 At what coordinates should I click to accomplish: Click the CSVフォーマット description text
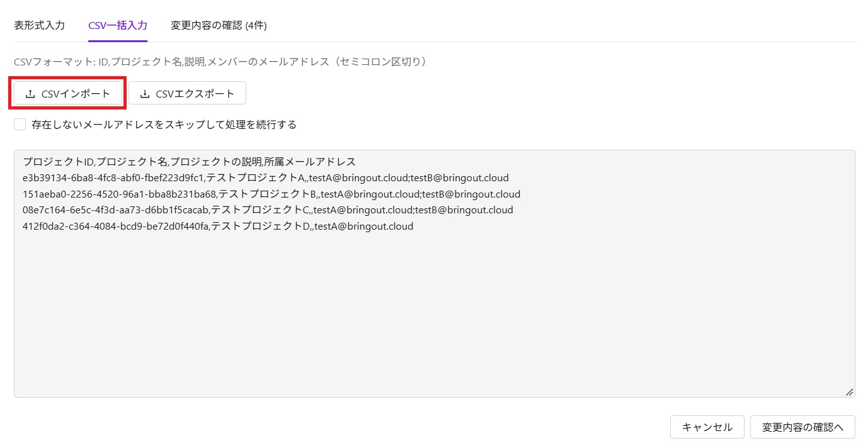[x=222, y=62]
